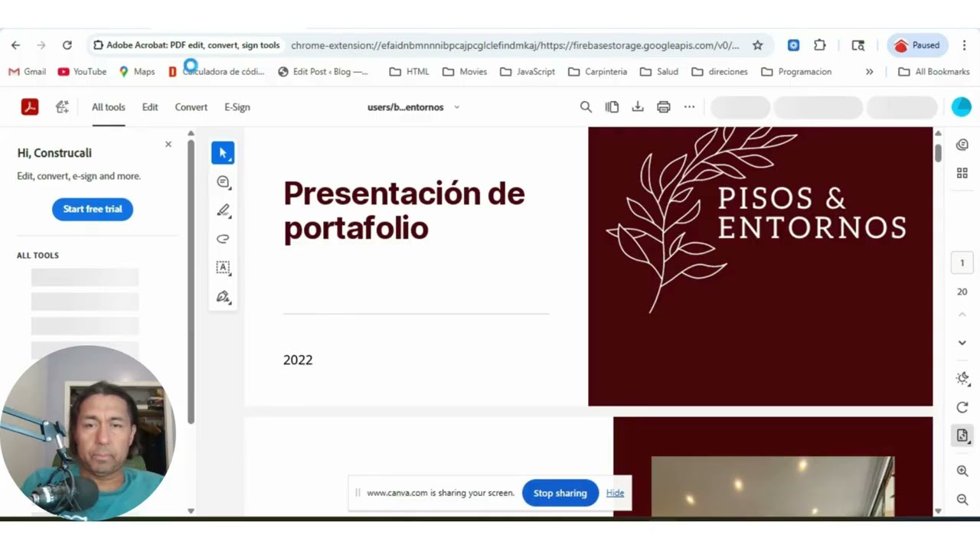Go to previous page with up chevron
The height and width of the screenshot is (551, 980).
click(962, 315)
